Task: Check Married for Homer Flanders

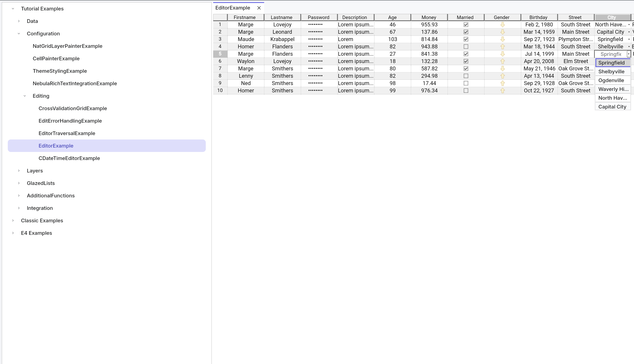Action: (x=466, y=47)
